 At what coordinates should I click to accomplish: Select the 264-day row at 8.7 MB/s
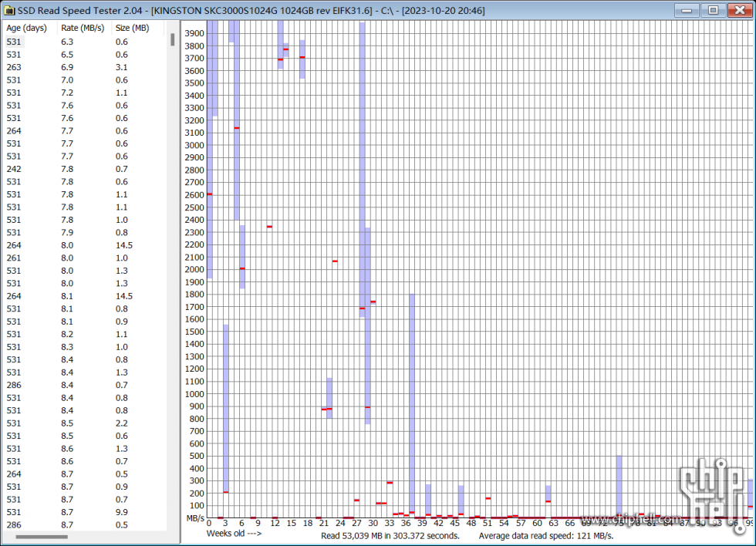click(x=84, y=474)
